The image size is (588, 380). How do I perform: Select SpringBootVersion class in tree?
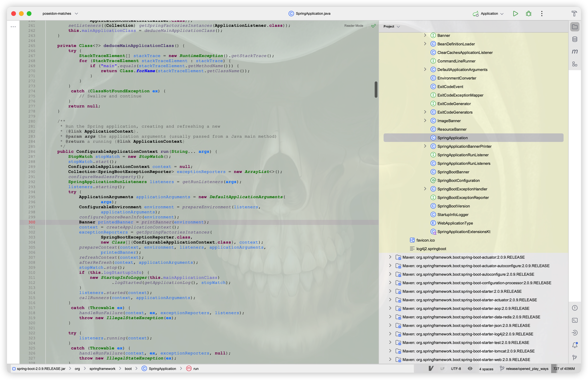point(453,206)
